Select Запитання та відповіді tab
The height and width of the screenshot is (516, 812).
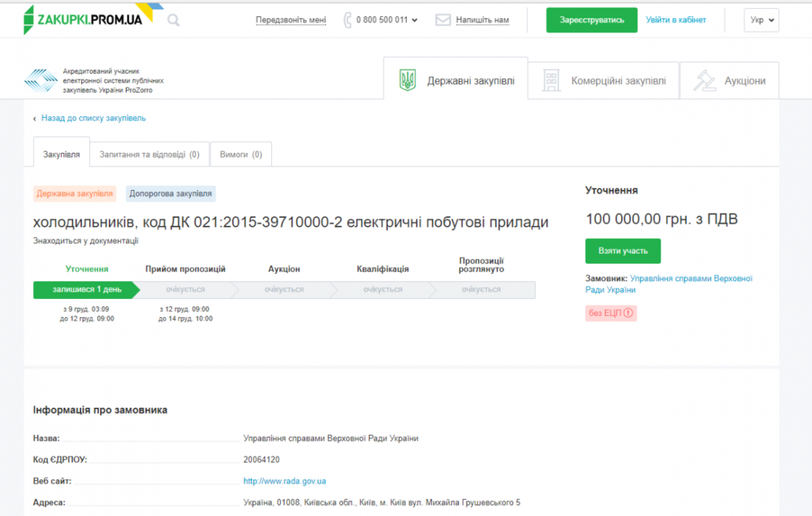pyautogui.click(x=149, y=154)
